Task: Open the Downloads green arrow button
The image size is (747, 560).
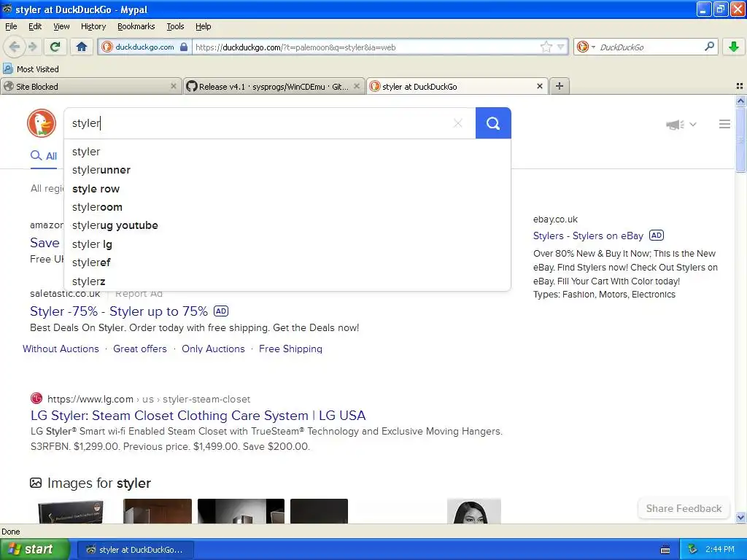Action: click(734, 47)
